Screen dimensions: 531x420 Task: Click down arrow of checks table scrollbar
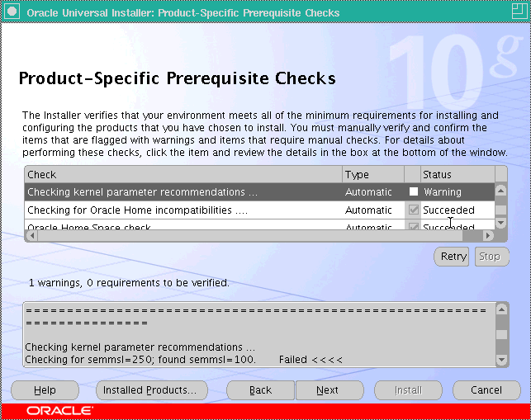[500, 223]
